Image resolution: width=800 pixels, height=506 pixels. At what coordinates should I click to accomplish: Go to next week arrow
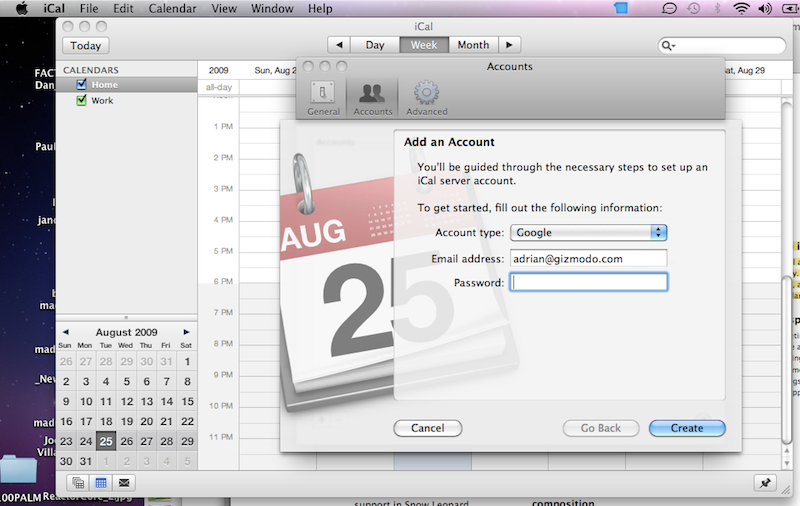click(509, 45)
